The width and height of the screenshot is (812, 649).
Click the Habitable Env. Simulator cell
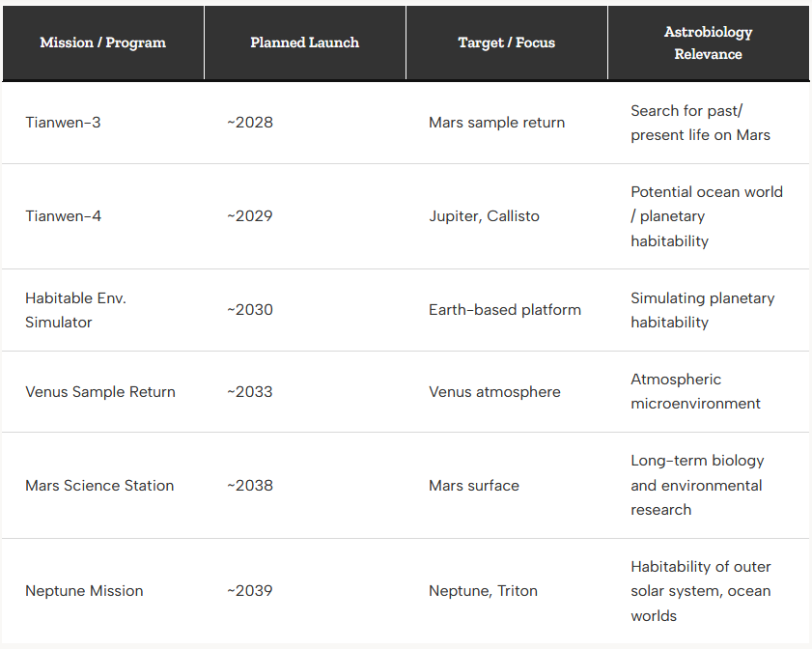103,310
